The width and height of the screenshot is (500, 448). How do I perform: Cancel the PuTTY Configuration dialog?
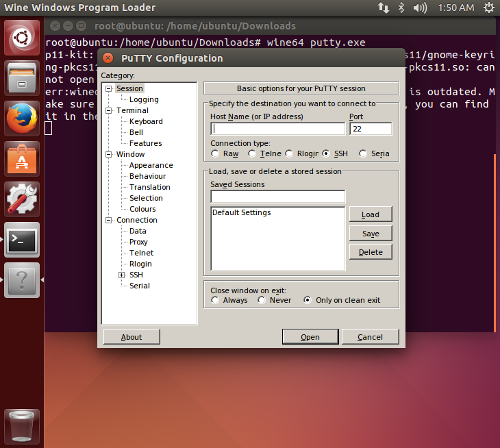(x=371, y=337)
